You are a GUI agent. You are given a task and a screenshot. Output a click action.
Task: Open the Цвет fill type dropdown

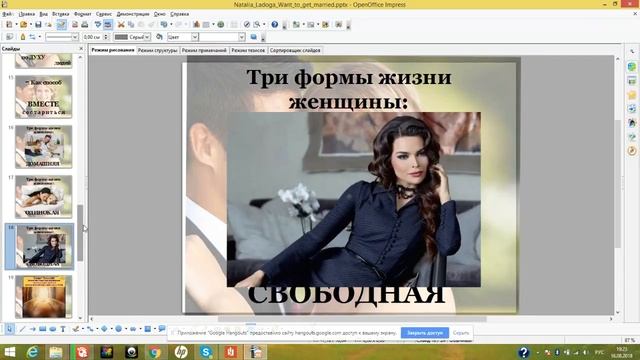tap(195, 37)
